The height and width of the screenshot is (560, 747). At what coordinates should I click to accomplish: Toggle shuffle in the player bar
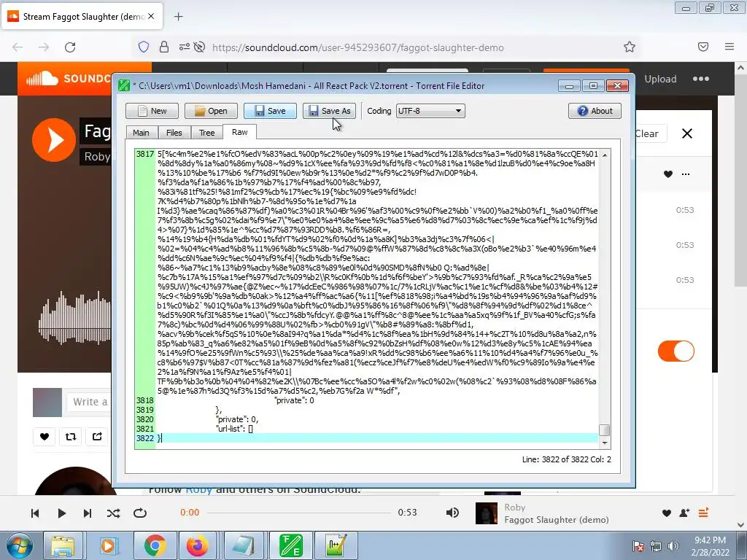113,513
